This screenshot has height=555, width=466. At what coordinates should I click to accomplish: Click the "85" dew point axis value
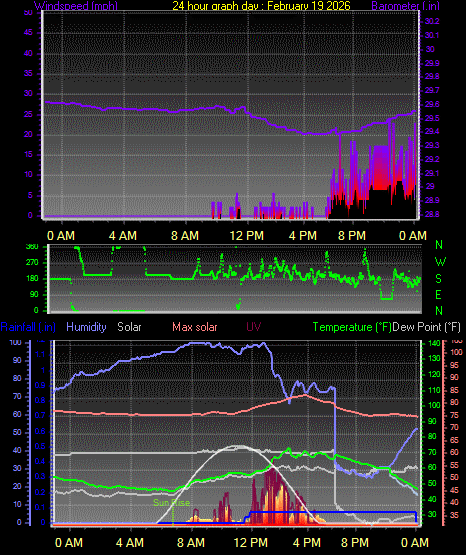[454, 390]
